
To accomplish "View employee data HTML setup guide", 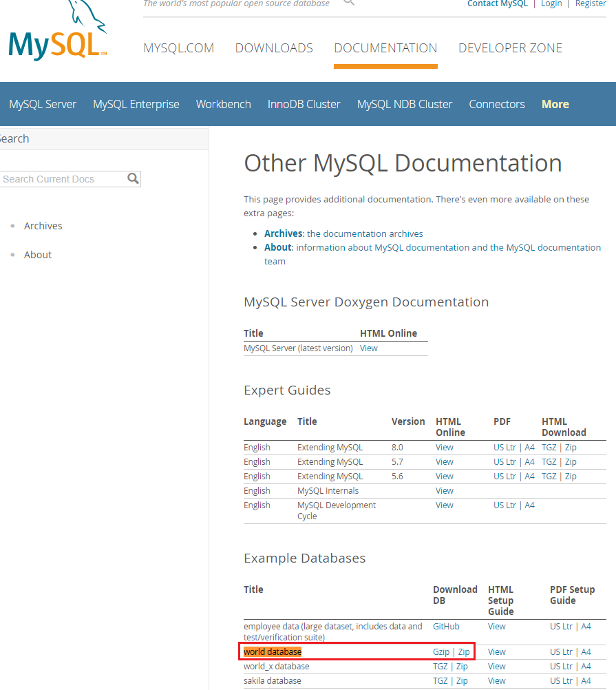I will coord(496,626).
